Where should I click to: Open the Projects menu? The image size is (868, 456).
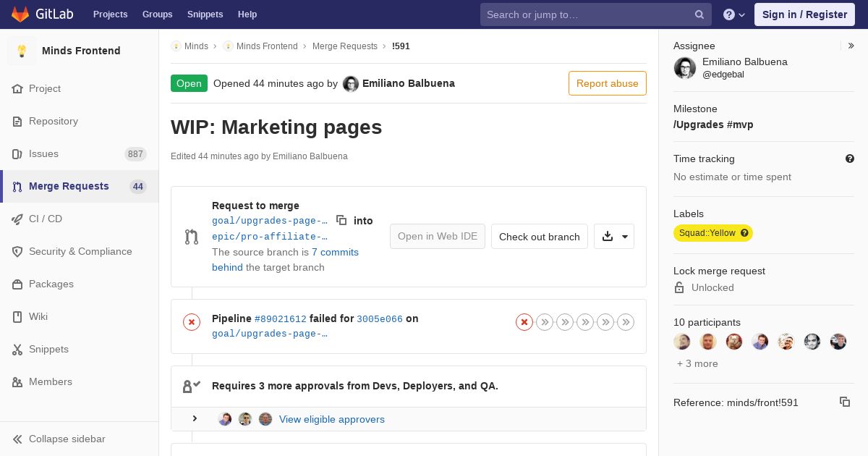(x=111, y=14)
